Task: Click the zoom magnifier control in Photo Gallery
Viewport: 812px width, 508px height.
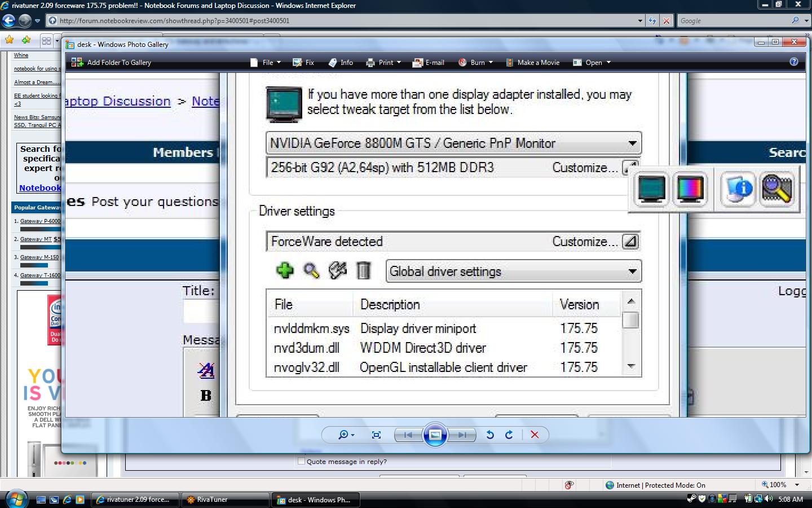Action: pos(346,435)
